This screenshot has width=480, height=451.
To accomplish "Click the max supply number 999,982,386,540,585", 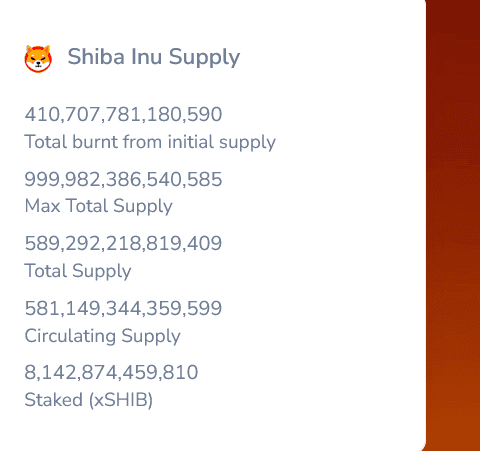I will pos(123,179).
